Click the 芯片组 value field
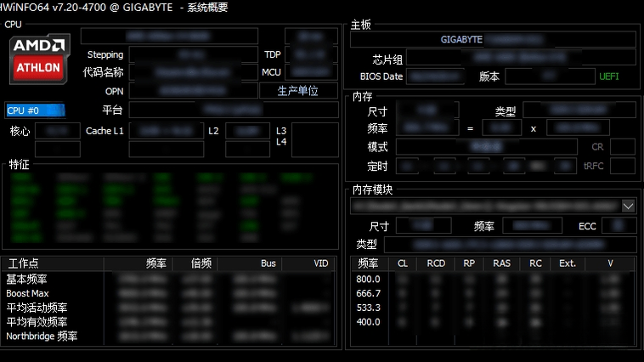 (x=521, y=58)
